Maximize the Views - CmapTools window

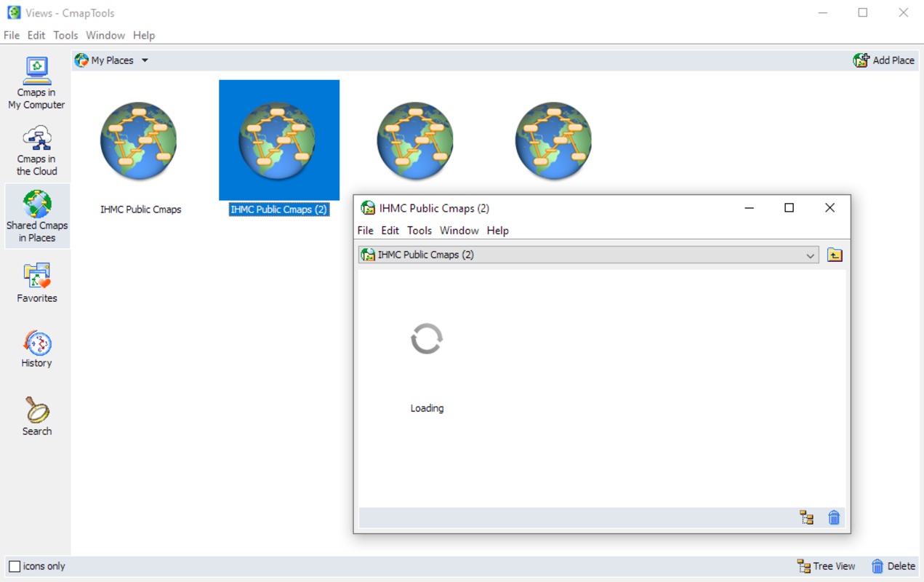pos(863,12)
